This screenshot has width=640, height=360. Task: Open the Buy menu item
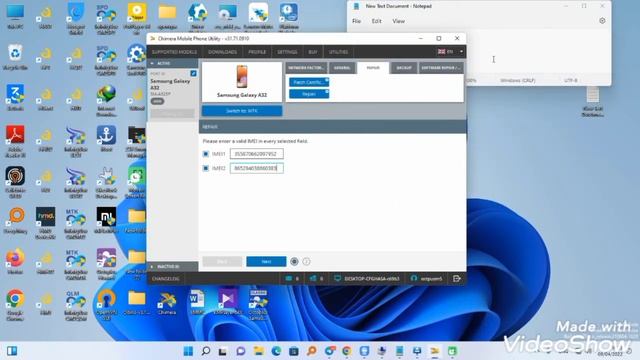pos(313,52)
